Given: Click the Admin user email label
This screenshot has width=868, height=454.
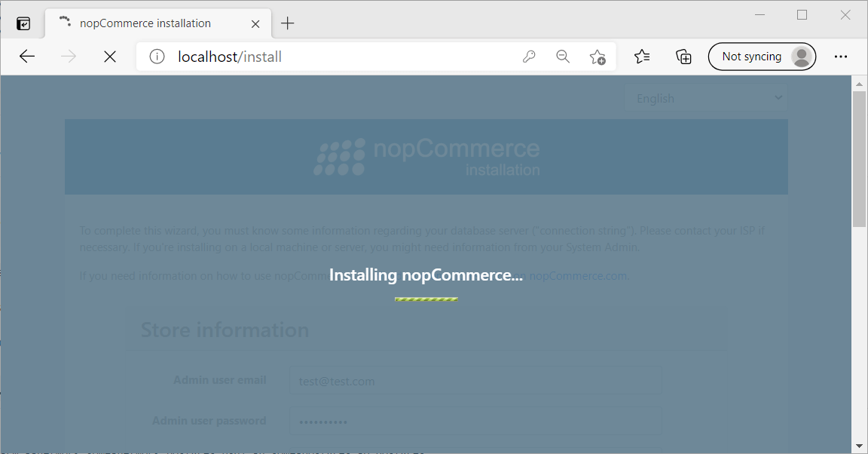Looking at the screenshot, I should [x=220, y=380].
